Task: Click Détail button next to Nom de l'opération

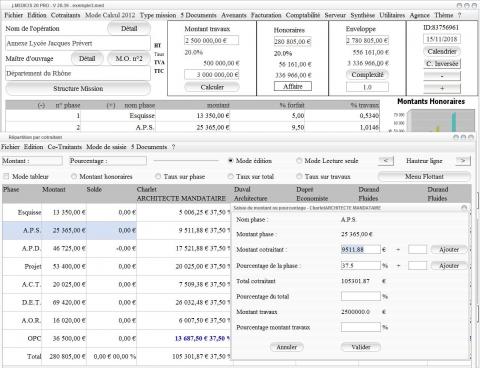Action: [129, 29]
